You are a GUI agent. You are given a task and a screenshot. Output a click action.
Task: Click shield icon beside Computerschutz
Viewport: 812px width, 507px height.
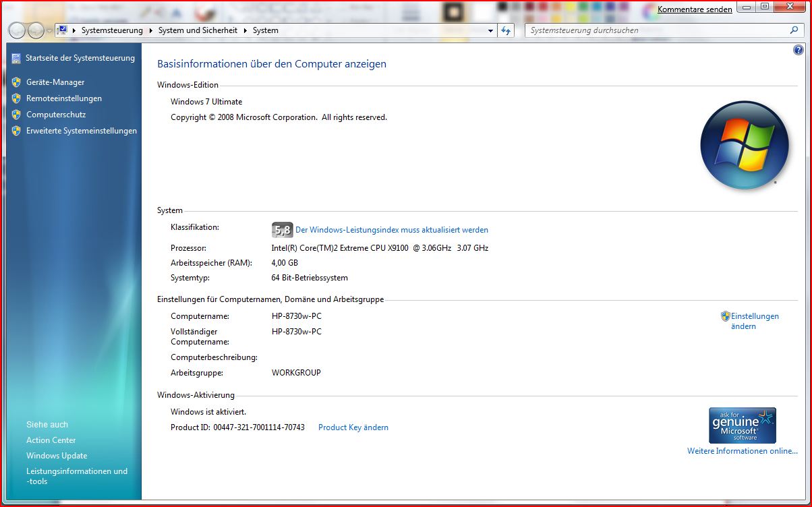point(16,115)
